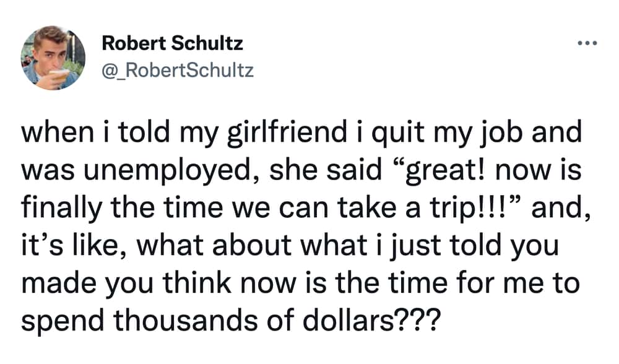Click the @_RobertSchultz handle
The height and width of the screenshot is (364, 619).
click(178, 71)
